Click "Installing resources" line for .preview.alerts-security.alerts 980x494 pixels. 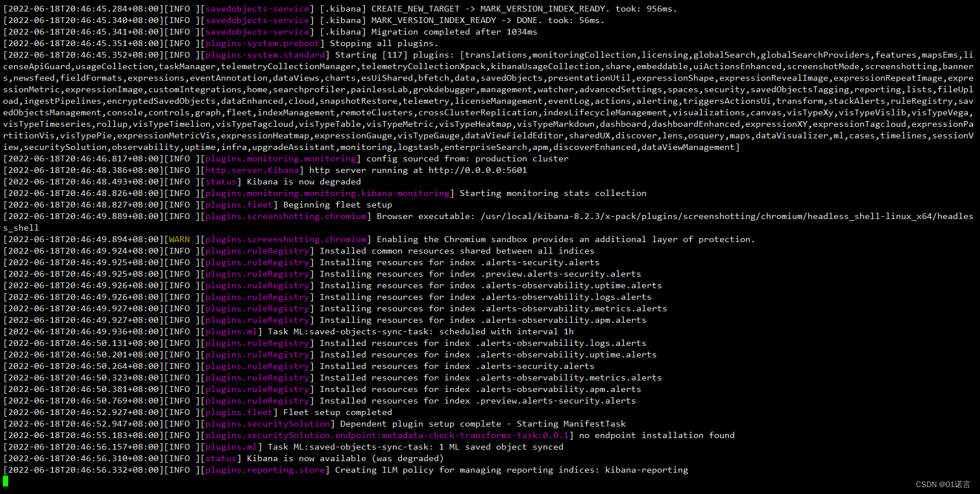[480, 274]
